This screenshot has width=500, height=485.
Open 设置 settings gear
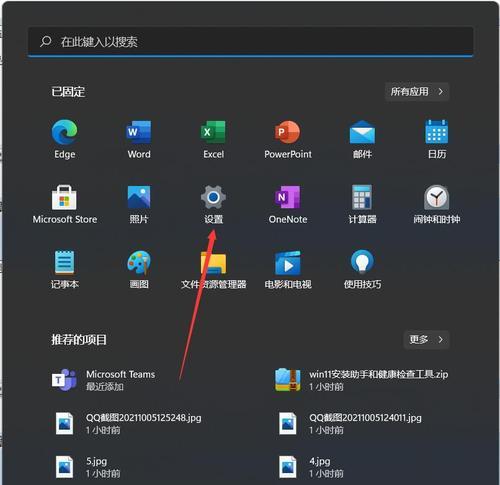coord(213,197)
